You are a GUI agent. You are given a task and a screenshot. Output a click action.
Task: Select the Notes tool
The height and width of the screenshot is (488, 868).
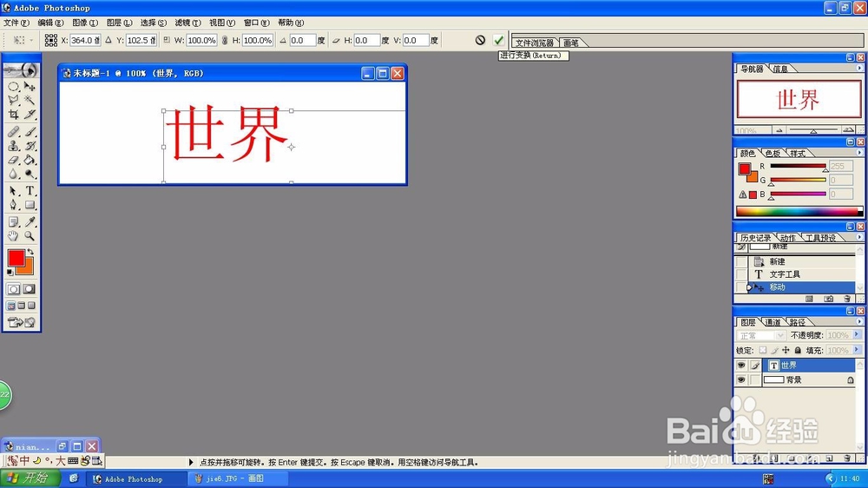coord(13,222)
